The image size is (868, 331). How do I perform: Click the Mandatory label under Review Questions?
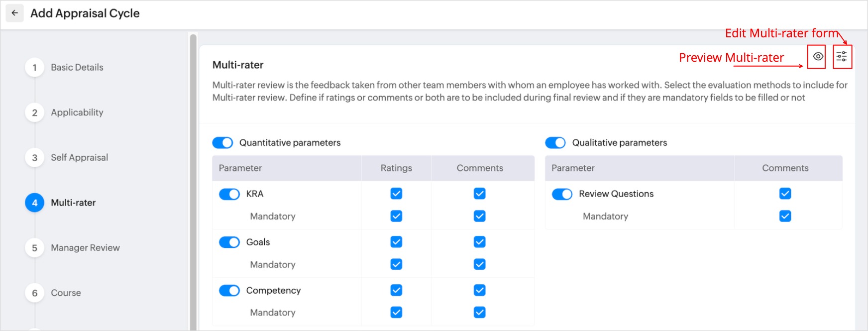pos(606,217)
